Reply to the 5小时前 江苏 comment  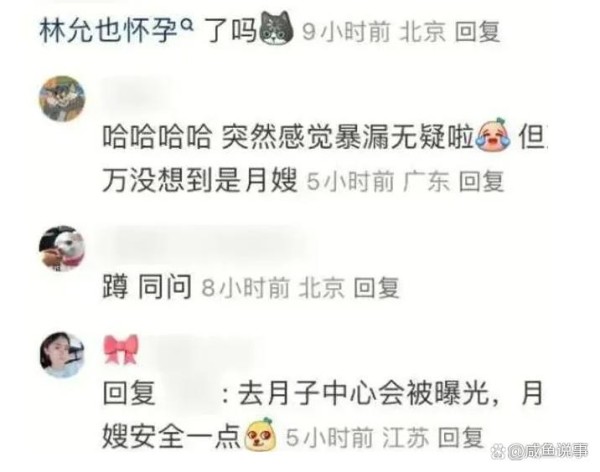click(460, 437)
